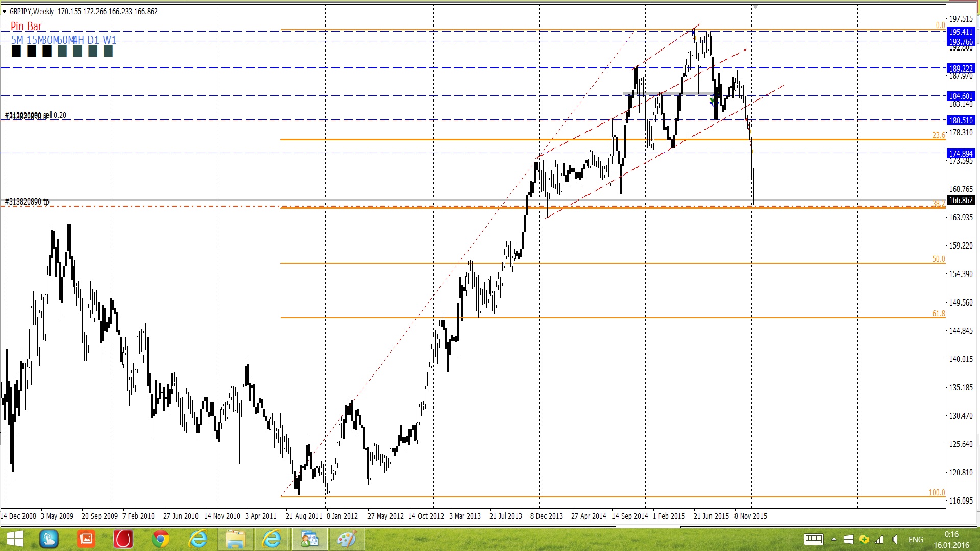Switch the ENG input language
The image size is (980, 551).
point(916,539)
